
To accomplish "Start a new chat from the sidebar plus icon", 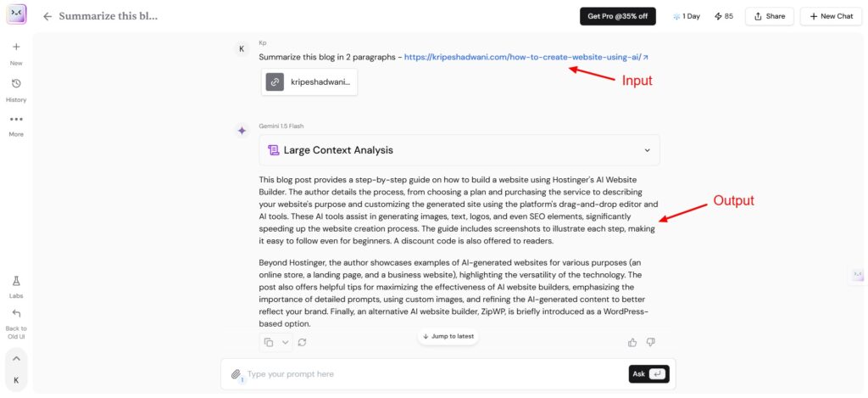I will [x=16, y=47].
